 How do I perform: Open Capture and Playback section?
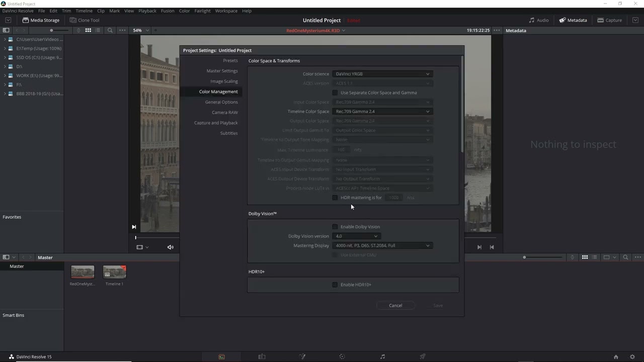[x=216, y=123]
